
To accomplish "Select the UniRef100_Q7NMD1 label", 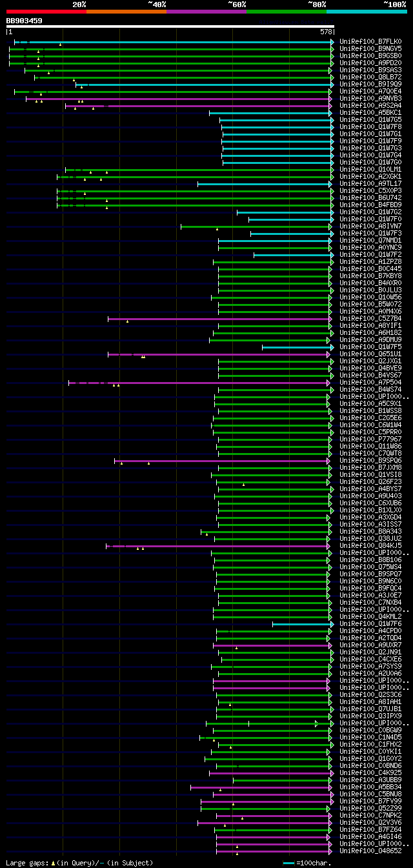I will tap(370, 241).
